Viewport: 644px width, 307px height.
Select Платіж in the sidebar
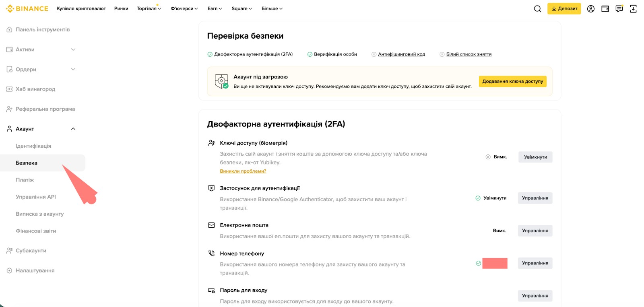[x=25, y=180]
